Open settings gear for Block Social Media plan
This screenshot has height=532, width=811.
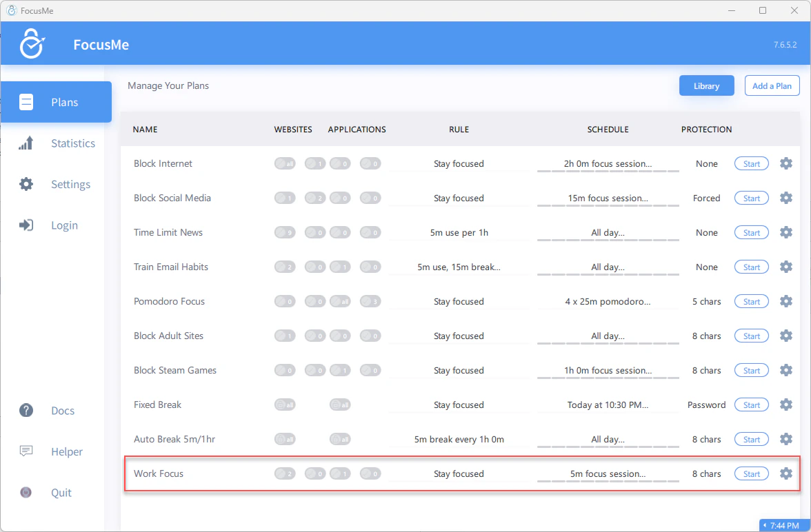click(x=785, y=198)
